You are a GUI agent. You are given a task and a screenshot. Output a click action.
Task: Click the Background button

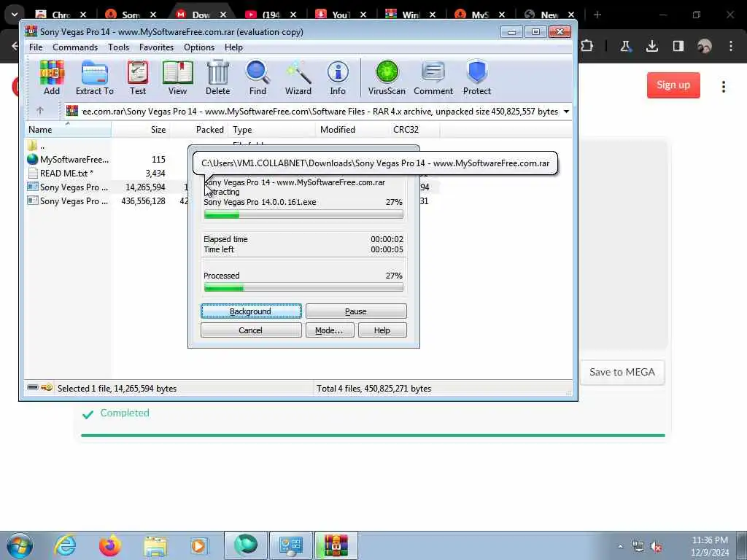click(251, 311)
